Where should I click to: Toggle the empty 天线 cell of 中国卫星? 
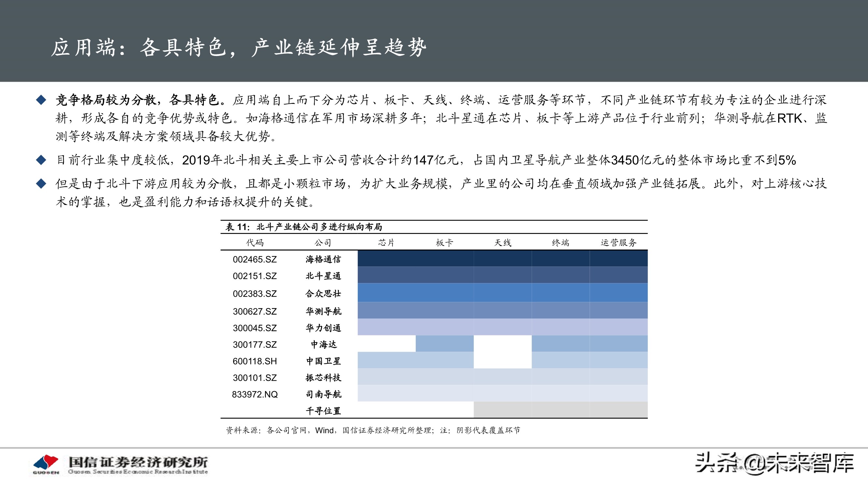[502, 361]
